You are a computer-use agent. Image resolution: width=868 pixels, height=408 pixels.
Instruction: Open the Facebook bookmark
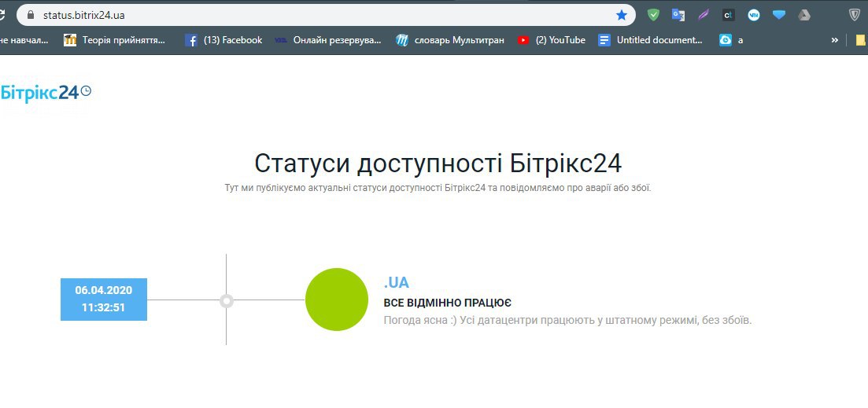click(x=223, y=40)
